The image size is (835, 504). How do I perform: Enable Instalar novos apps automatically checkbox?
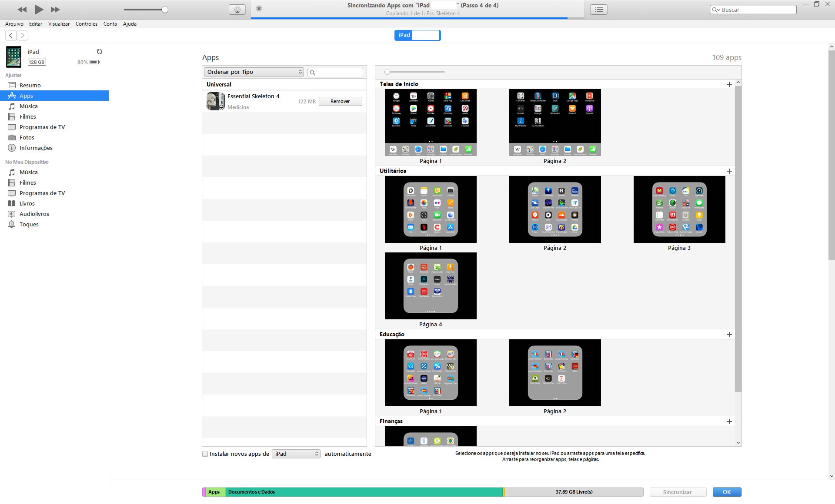(205, 454)
